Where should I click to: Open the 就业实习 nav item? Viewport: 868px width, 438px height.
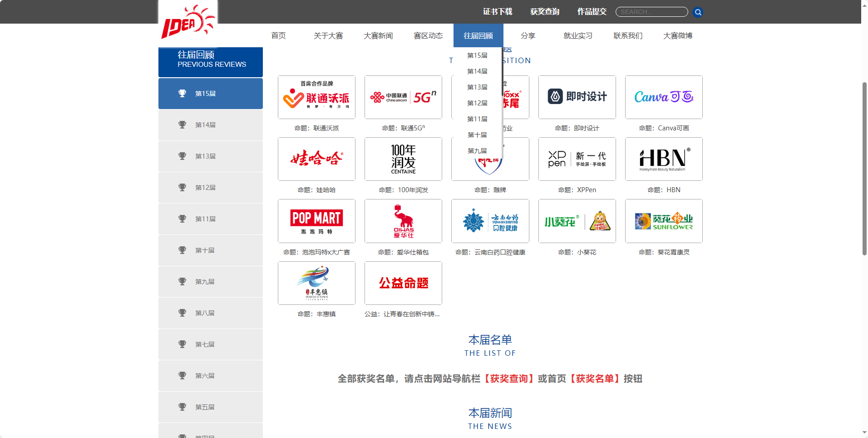pyautogui.click(x=578, y=35)
